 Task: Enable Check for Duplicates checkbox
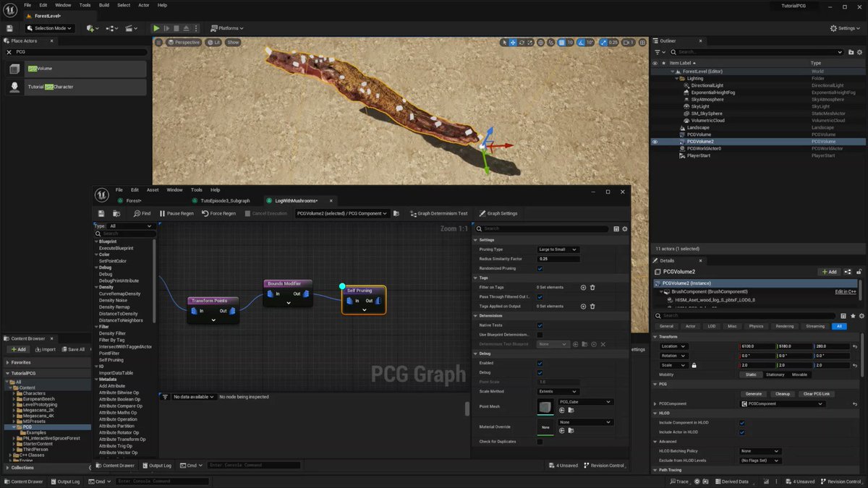[x=540, y=442]
